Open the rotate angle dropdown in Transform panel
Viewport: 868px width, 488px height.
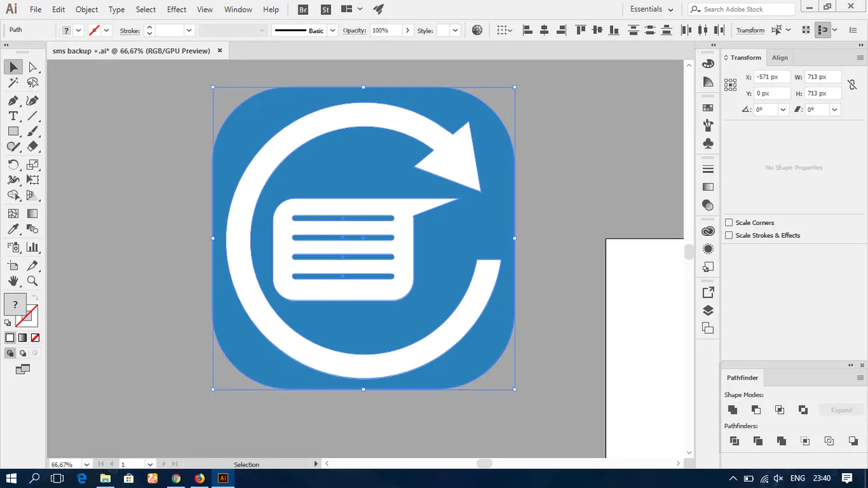[783, 109]
